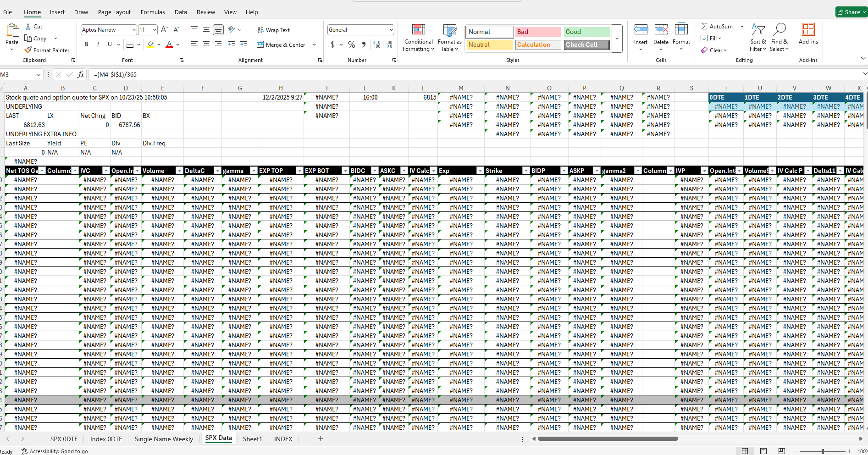The image size is (868, 455).
Task: Click the AutoSum icon
Action: tap(704, 26)
